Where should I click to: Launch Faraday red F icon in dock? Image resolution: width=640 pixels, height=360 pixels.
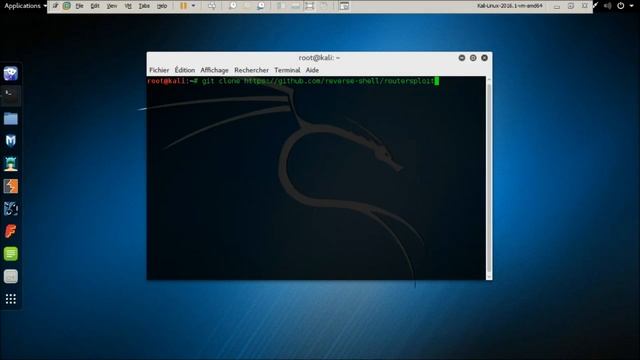pos(11,231)
